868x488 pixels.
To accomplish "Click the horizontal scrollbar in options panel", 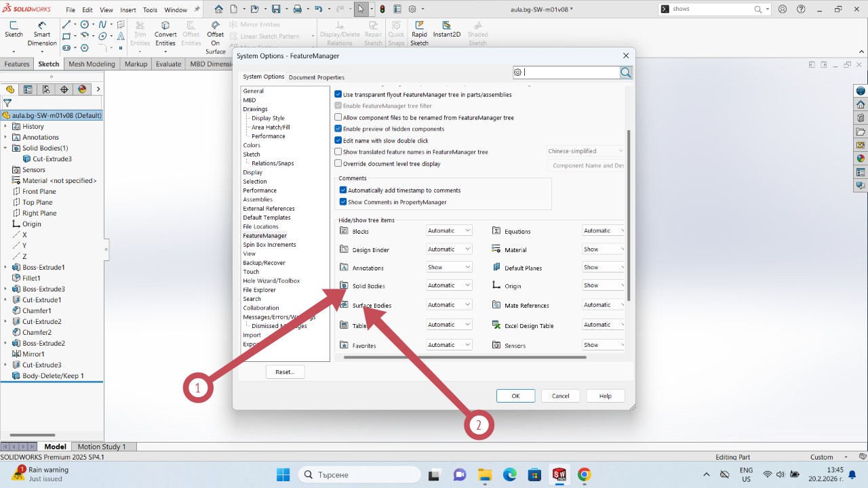I will 465,357.
